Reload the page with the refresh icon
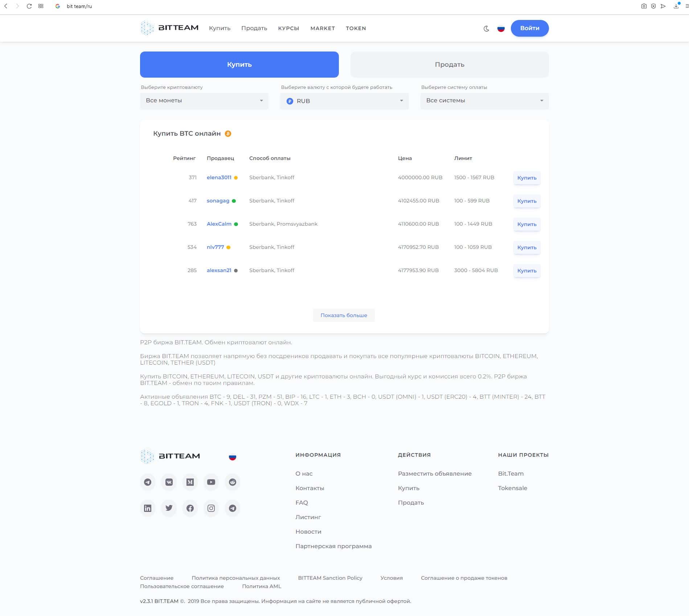The width and height of the screenshot is (689, 616). tap(29, 6)
